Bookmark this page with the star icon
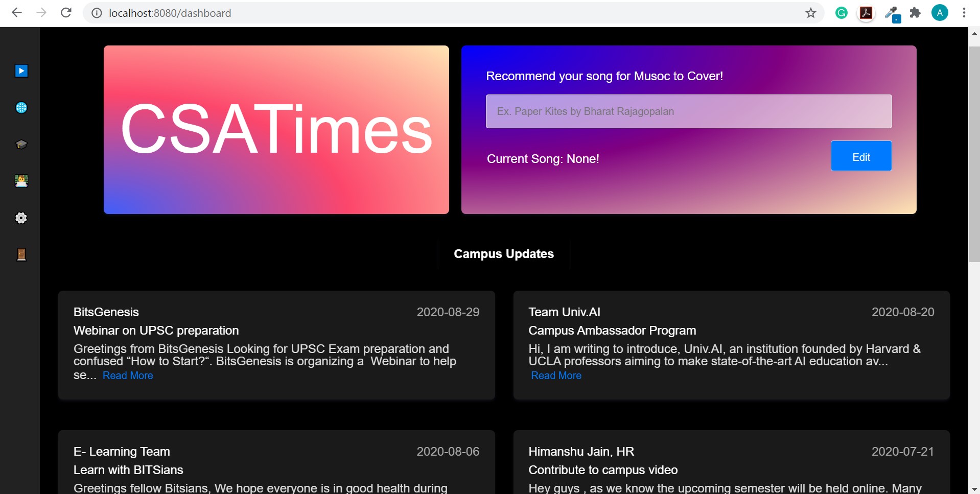 [x=811, y=13]
